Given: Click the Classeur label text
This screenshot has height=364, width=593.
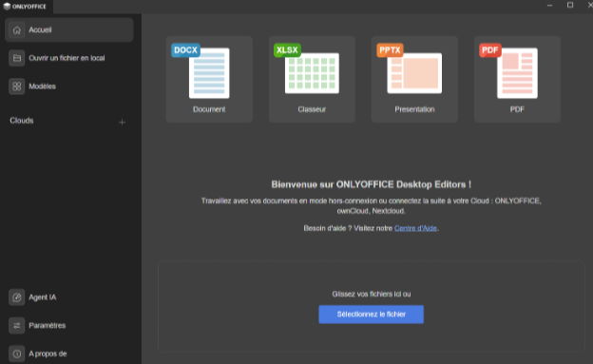Looking at the screenshot, I should tap(312, 109).
